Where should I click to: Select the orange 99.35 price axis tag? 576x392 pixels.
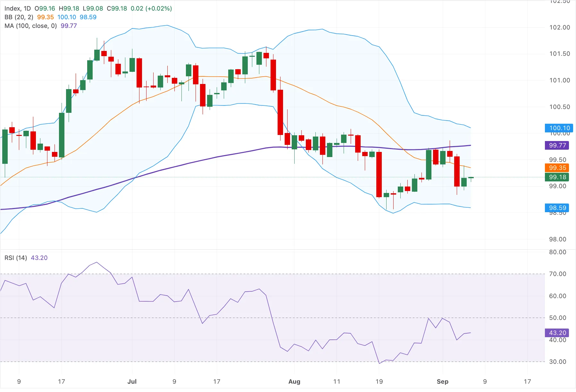coord(557,168)
